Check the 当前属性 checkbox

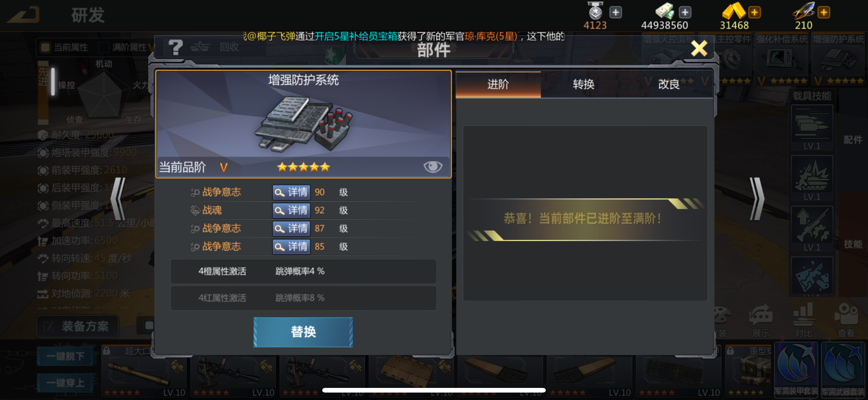pos(45,47)
